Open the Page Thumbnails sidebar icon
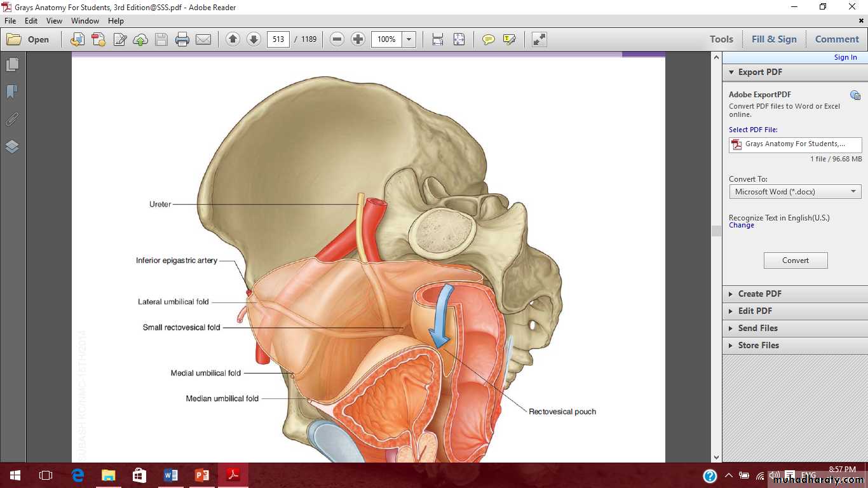The width and height of the screenshot is (868, 488). (12, 65)
